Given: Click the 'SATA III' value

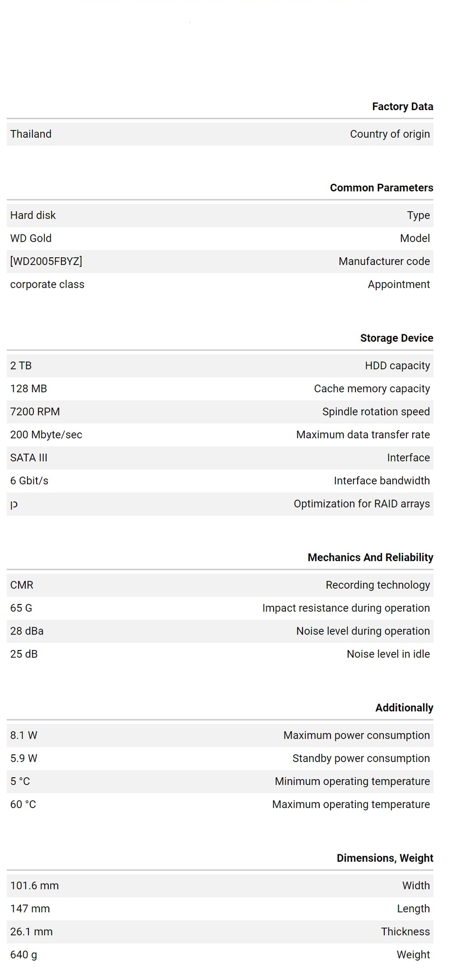Looking at the screenshot, I should (29, 458).
